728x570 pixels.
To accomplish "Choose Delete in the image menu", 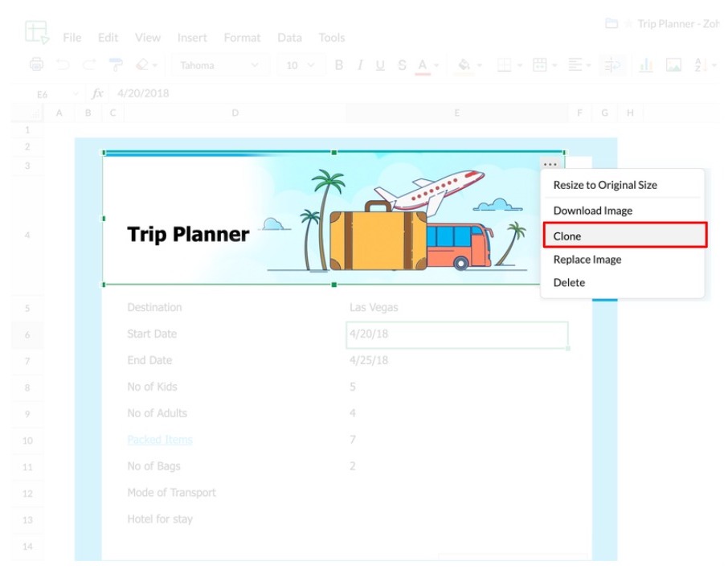I will pyautogui.click(x=623, y=282).
